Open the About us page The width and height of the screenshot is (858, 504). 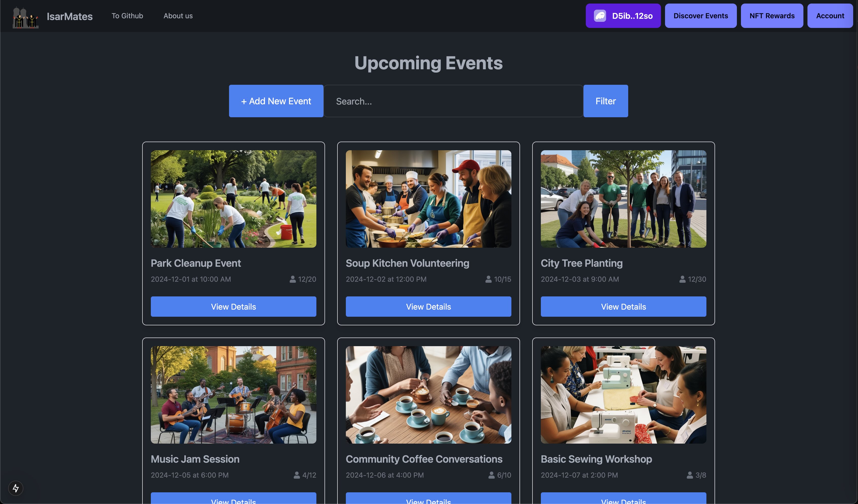(178, 16)
